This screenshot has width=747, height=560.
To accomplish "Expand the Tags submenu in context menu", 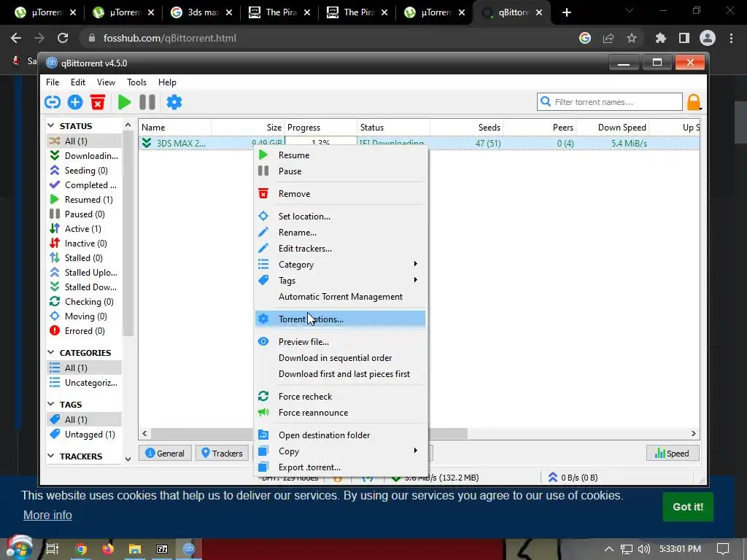I will tap(340, 281).
